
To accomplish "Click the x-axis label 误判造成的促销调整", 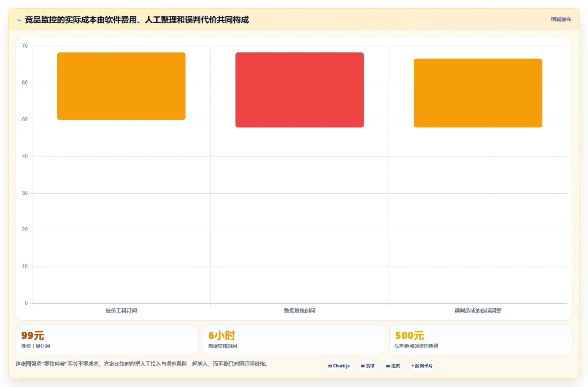I will [478, 311].
